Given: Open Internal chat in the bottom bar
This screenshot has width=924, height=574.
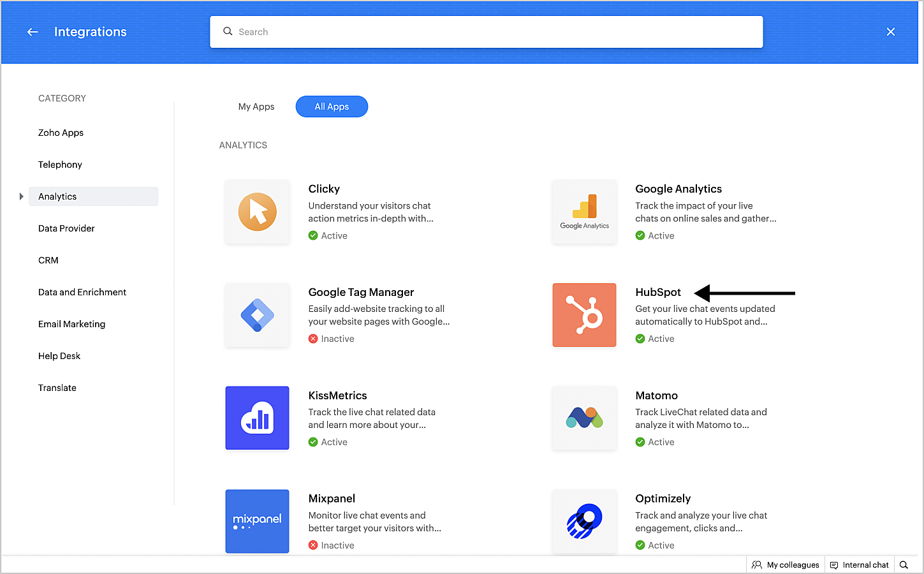Looking at the screenshot, I should (860, 565).
